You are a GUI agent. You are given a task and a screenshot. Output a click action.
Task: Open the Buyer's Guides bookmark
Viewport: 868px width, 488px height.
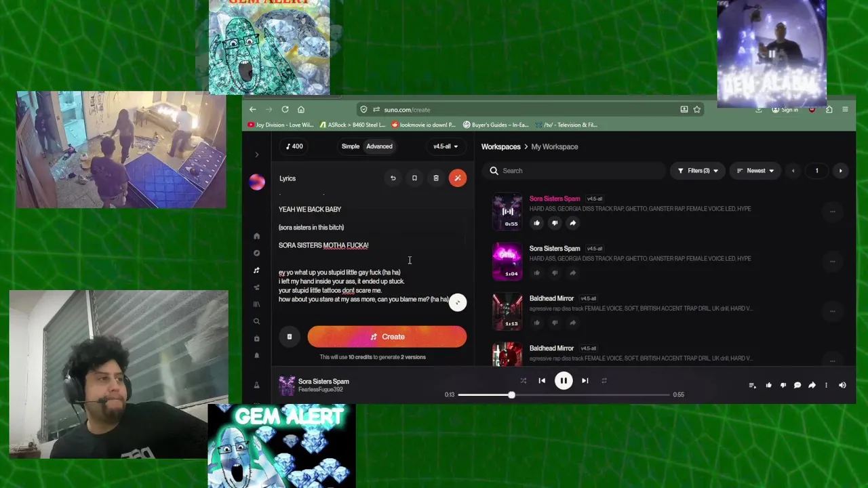tap(496, 125)
